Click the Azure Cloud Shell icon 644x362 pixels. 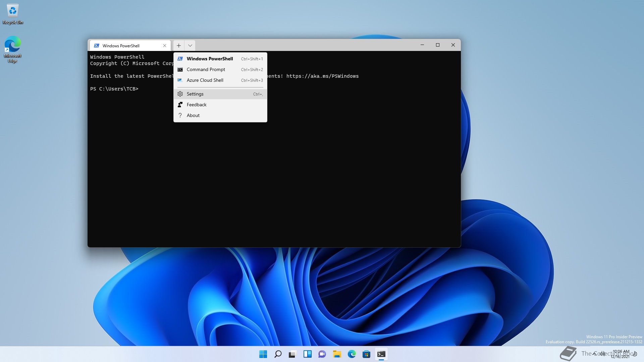180,80
